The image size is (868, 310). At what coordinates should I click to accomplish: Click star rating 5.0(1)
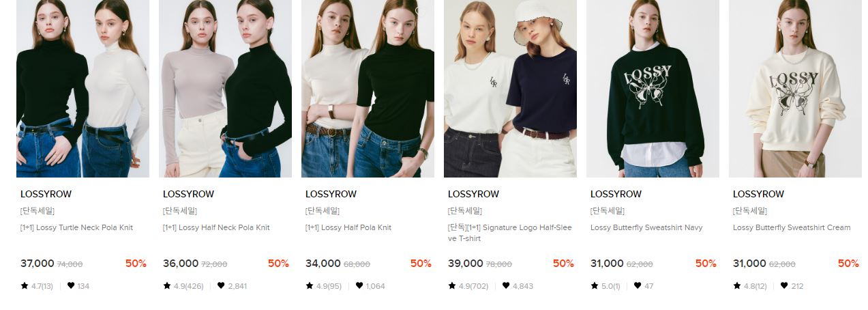pyautogui.click(x=605, y=286)
